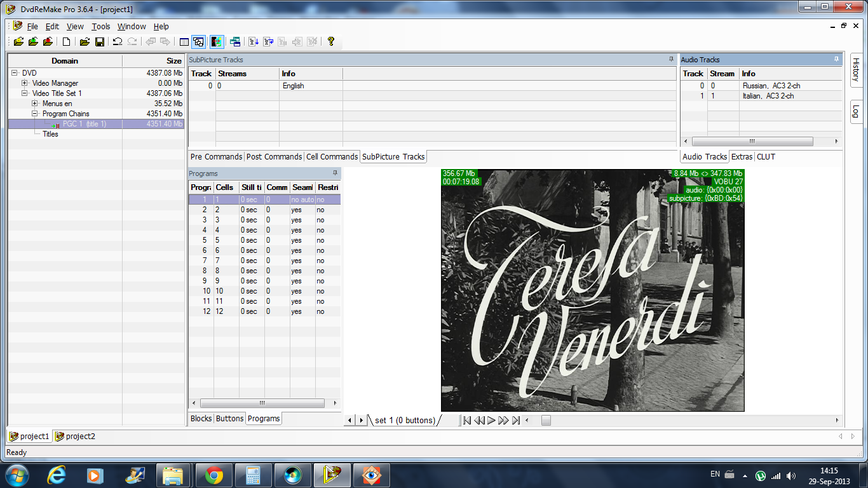Click the Programs list horizontal scrollbar
The width and height of the screenshot is (868, 488).
tap(262, 403)
